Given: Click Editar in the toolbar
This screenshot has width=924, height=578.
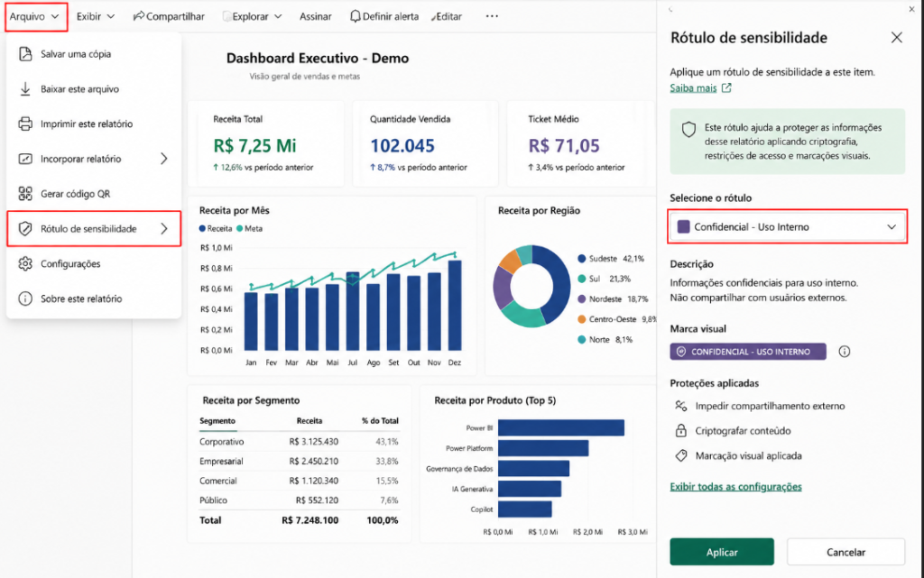Looking at the screenshot, I should click(446, 16).
